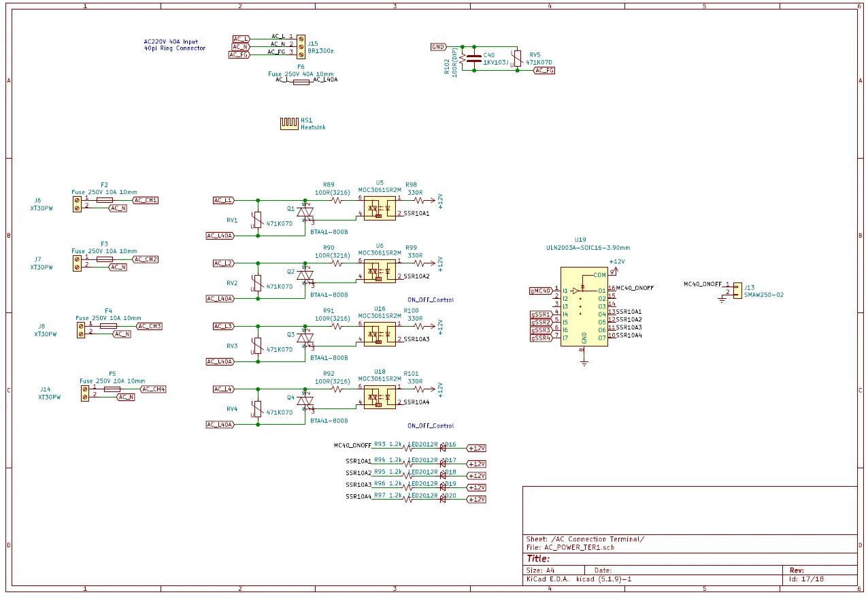Viewport: 868px width, 599px height.
Task: Click the ON_OFF_Control text under U6
Action: (x=431, y=299)
